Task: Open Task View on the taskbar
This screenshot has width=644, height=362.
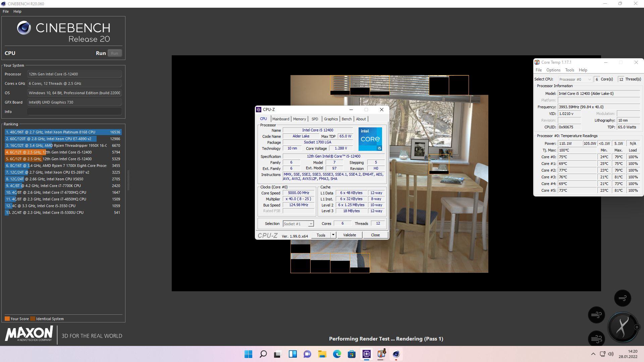Action: (x=277, y=354)
